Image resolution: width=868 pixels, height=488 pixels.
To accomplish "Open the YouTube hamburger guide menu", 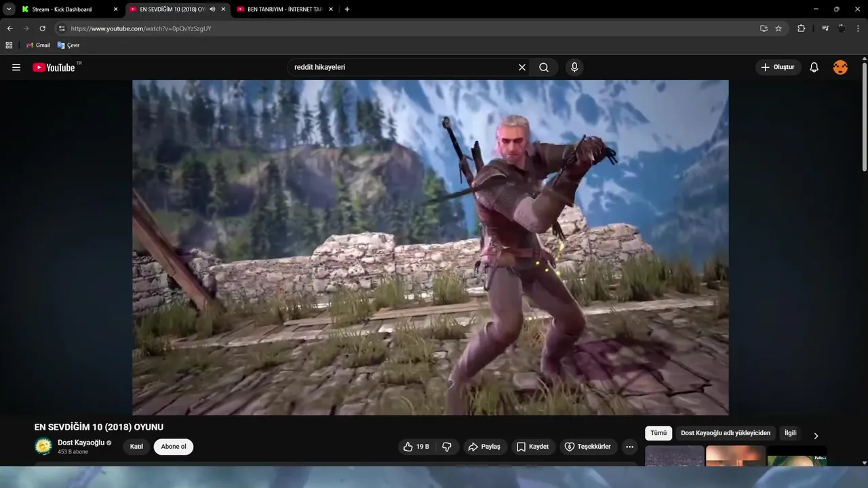I will point(16,67).
